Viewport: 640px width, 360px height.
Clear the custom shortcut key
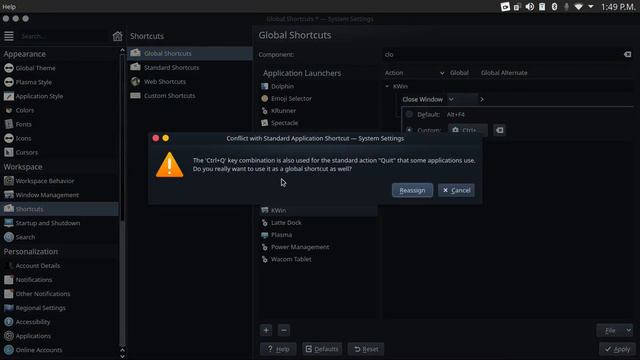pyautogui.click(x=499, y=130)
